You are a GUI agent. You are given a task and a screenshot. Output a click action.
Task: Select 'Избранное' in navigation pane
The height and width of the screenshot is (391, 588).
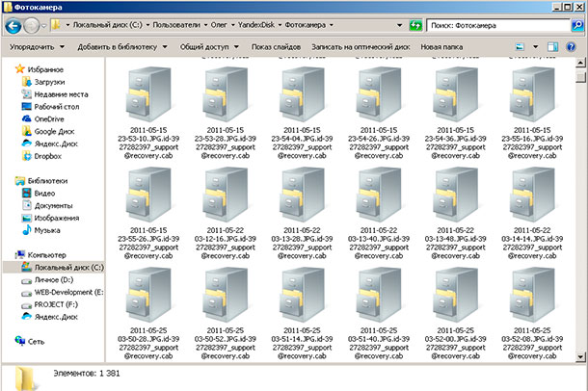click(39, 69)
